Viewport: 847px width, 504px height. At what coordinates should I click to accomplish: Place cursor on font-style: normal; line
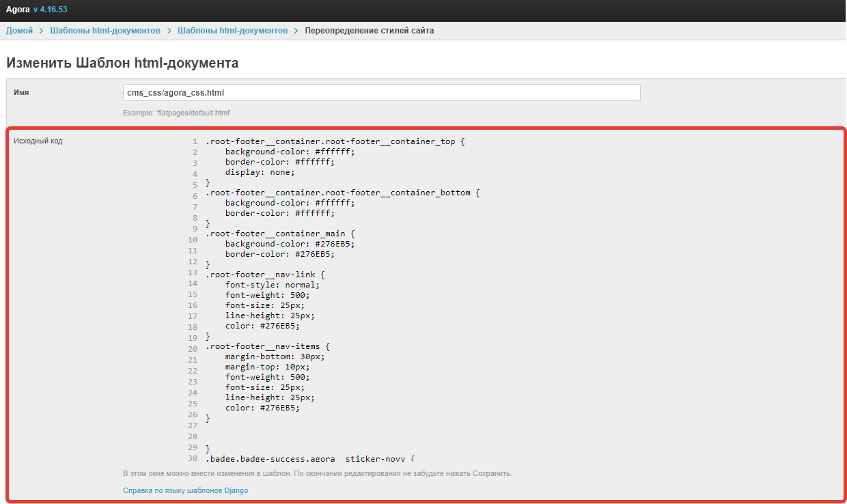click(272, 285)
